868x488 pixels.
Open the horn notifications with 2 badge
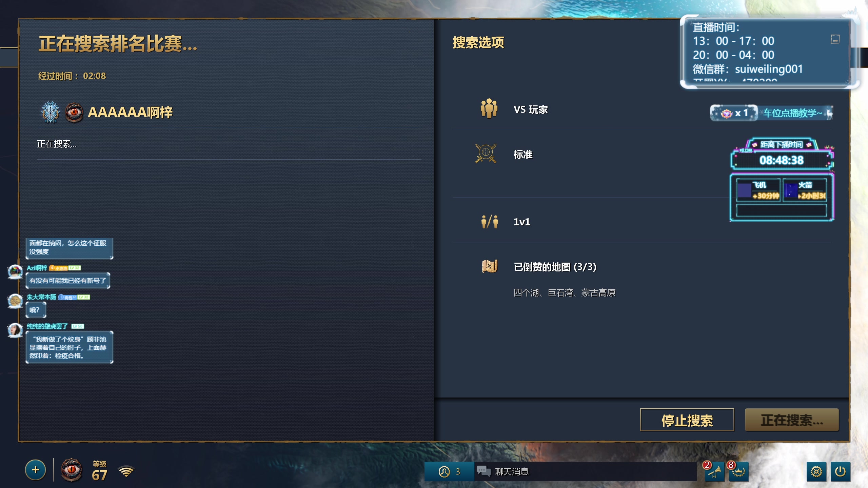click(x=714, y=471)
